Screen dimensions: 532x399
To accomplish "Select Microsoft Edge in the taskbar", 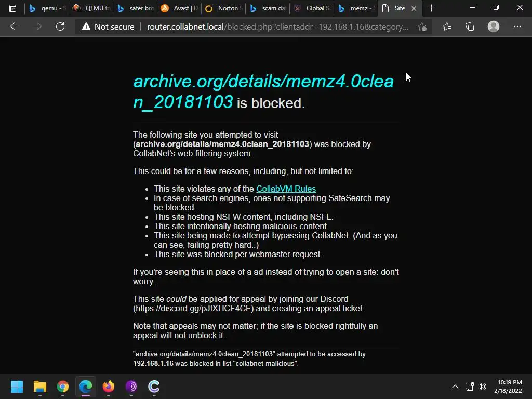I will coord(86,387).
